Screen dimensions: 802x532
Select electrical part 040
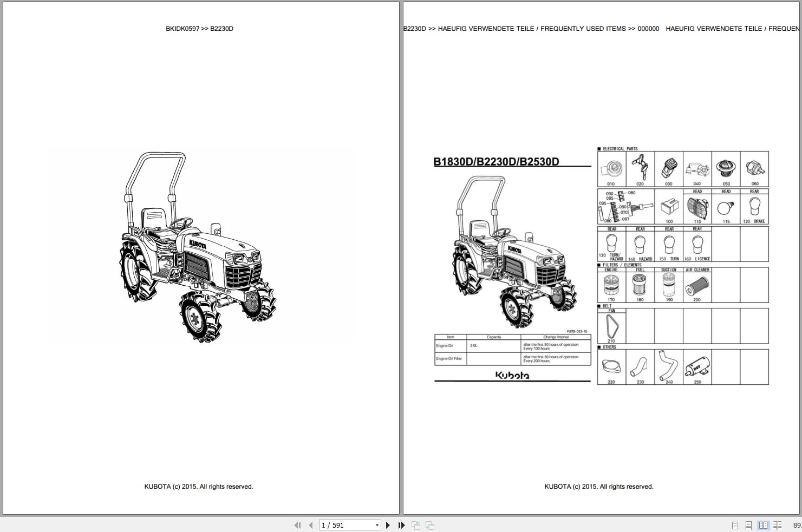tap(697, 169)
